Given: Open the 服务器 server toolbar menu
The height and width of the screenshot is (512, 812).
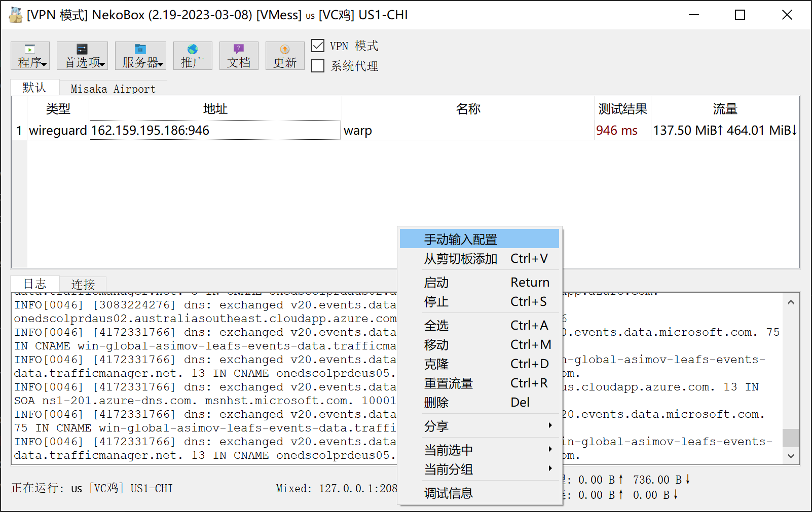Looking at the screenshot, I should pyautogui.click(x=140, y=56).
